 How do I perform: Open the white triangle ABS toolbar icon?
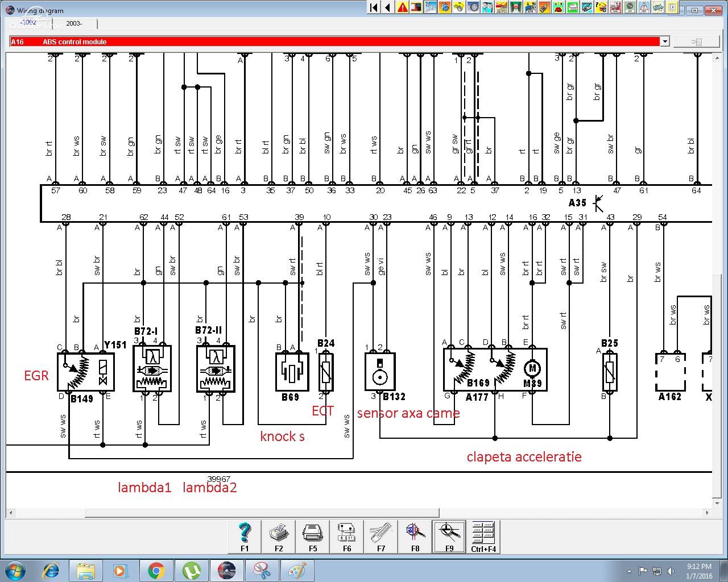[x=644, y=7]
